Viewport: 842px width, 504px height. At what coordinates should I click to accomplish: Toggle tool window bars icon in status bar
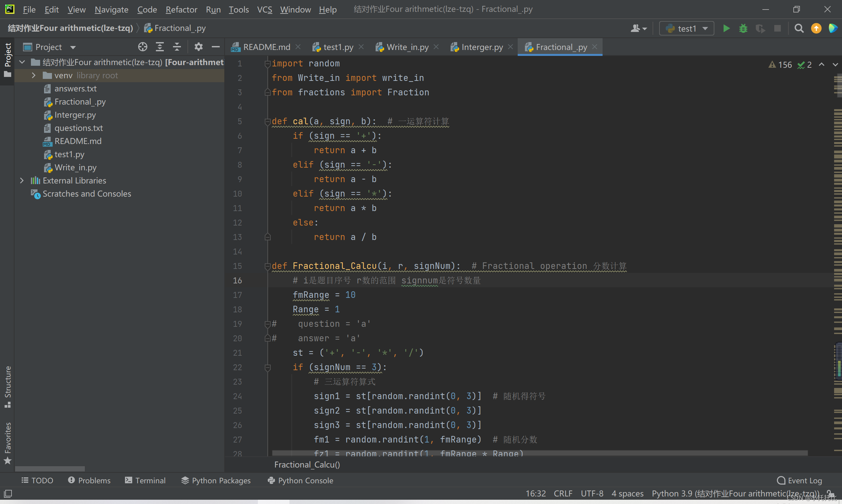[x=8, y=493]
